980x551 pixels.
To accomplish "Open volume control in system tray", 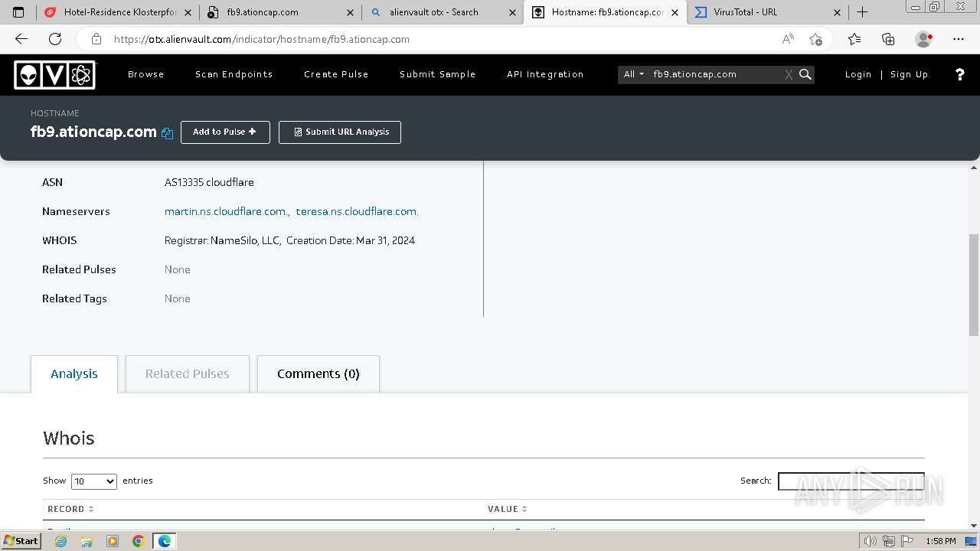I will click(870, 541).
